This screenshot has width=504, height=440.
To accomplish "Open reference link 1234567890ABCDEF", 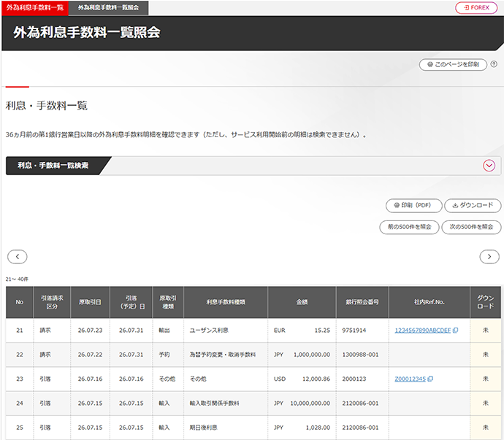I will [422, 331].
